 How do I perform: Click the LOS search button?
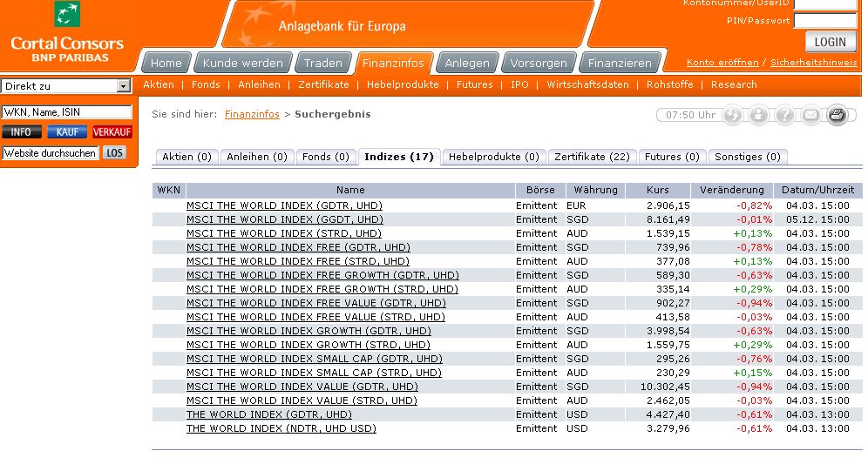pyautogui.click(x=114, y=153)
